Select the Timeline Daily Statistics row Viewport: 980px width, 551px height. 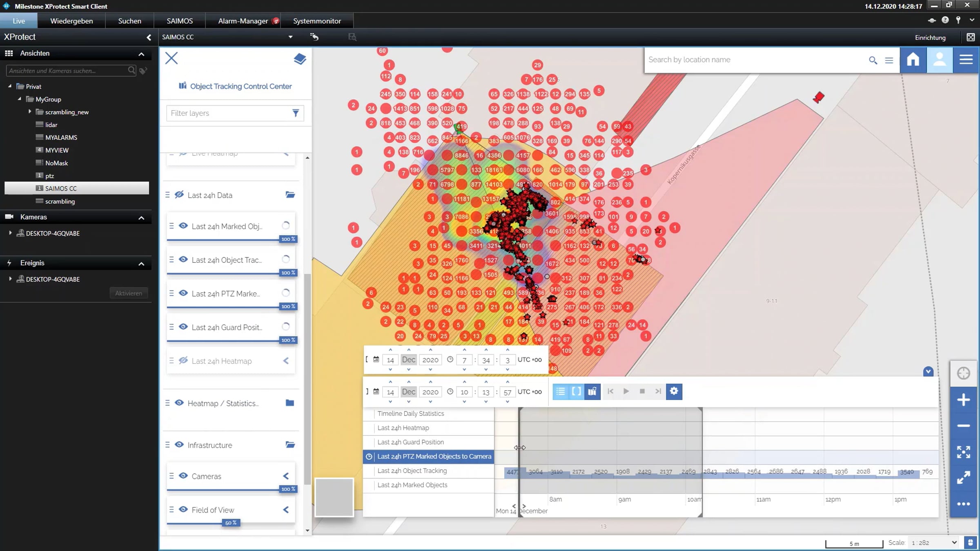(428, 413)
